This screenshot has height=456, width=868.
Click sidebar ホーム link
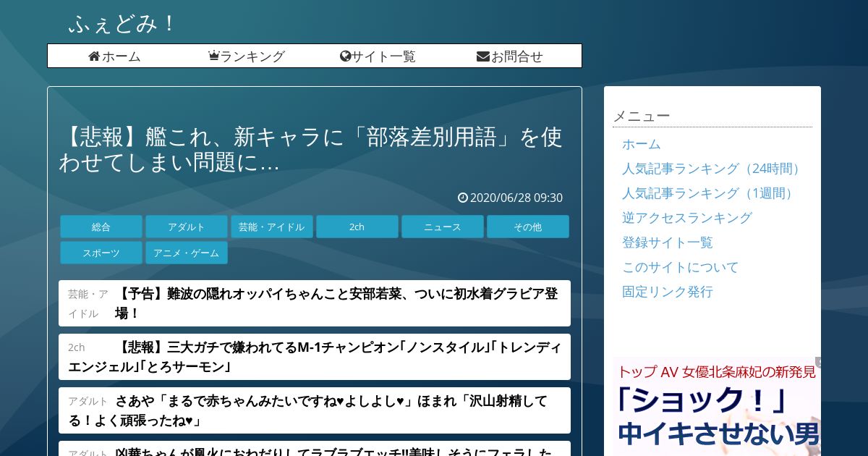[641, 144]
